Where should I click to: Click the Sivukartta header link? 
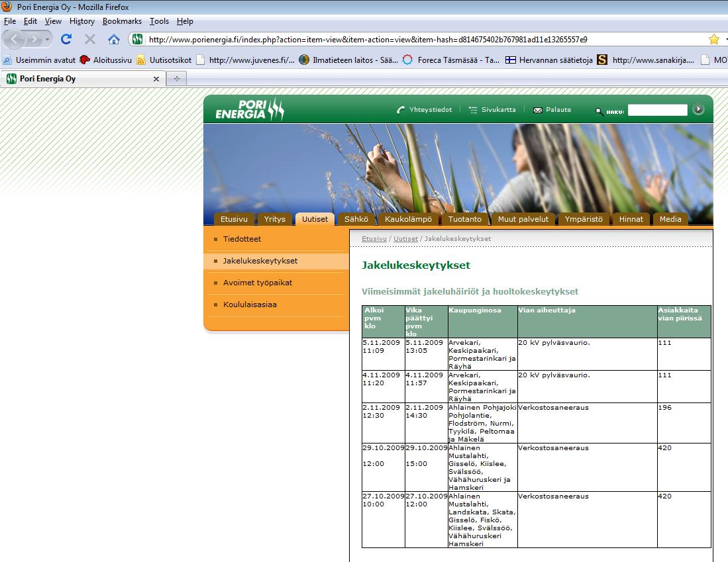coord(499,110)
